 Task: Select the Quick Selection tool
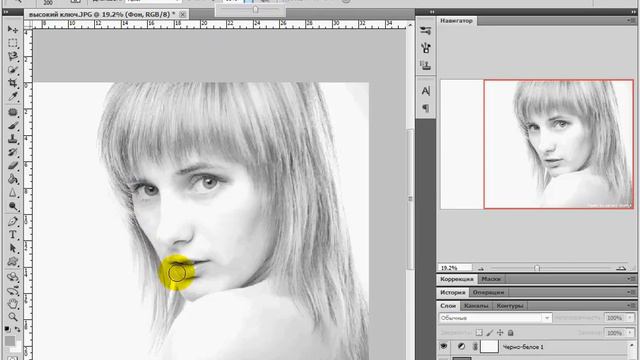coord(13,70)
